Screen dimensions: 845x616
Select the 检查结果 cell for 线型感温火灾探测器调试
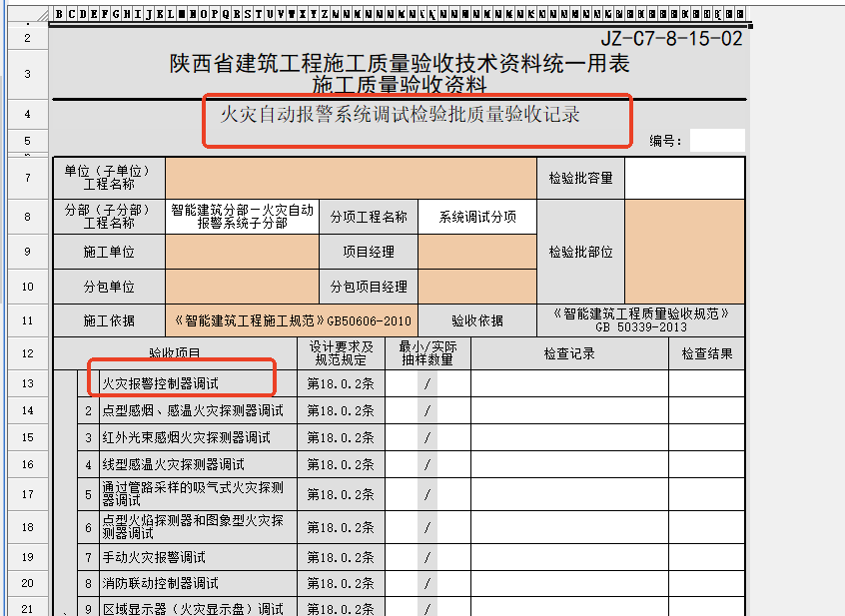click(x=706, y=464)
